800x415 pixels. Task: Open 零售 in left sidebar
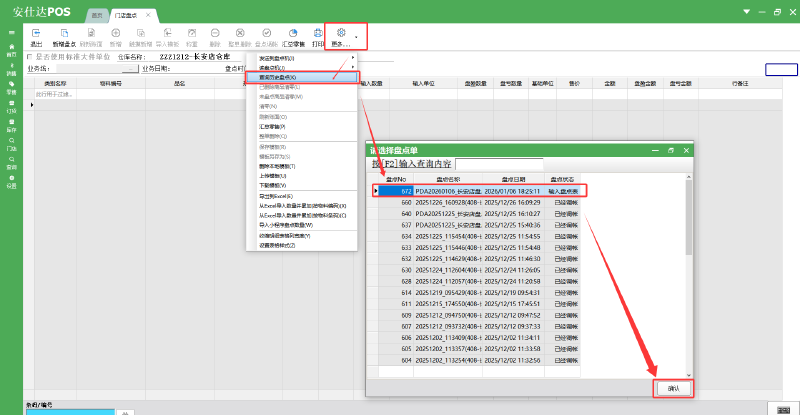11,88
